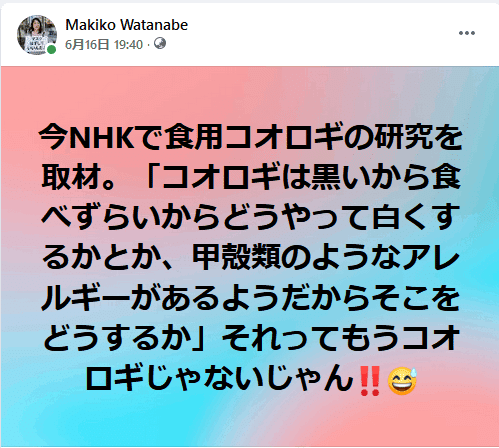Click the green online status dot
The height and width of the screenshot is (448, 499).
tap(51, 50)
